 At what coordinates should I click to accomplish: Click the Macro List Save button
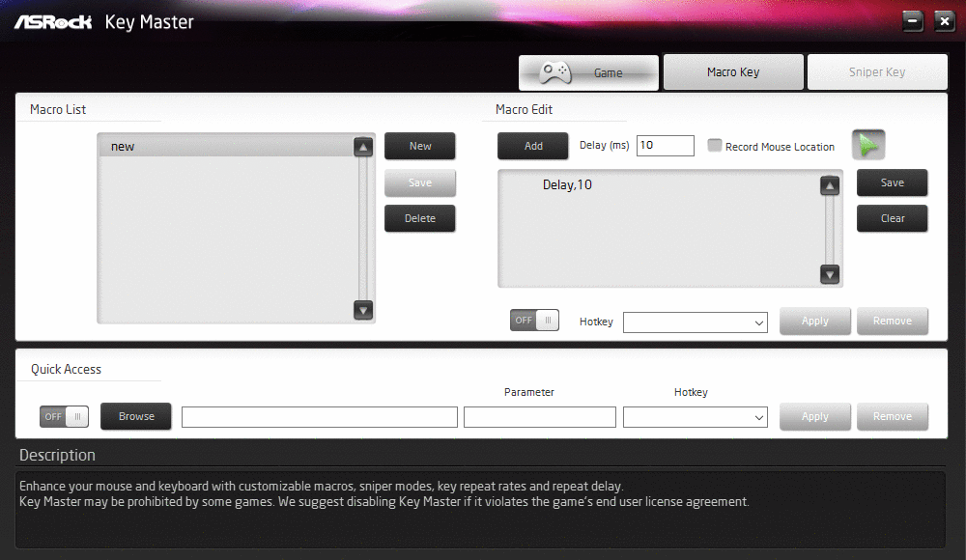click(420, 182)
